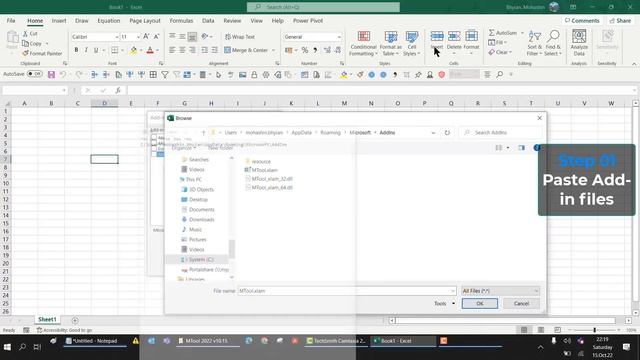Switch to the Power Pivot tab

point(308,20)
